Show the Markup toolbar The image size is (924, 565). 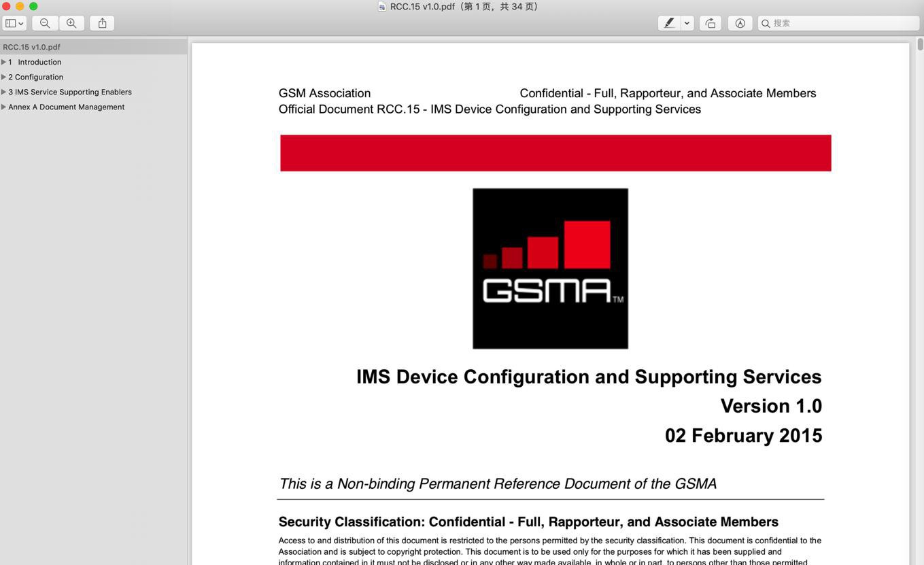click(x=740, y=23)
